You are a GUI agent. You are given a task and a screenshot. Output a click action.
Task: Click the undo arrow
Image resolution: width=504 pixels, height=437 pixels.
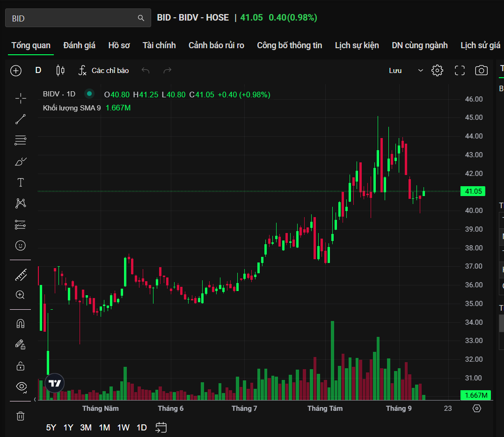tap(146, 70)
